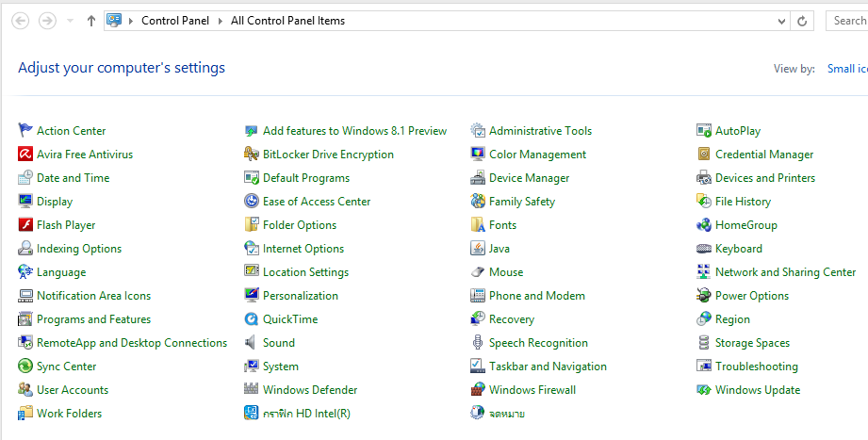Click the Avira Free Antivirus icon

(x=25, y=155)
